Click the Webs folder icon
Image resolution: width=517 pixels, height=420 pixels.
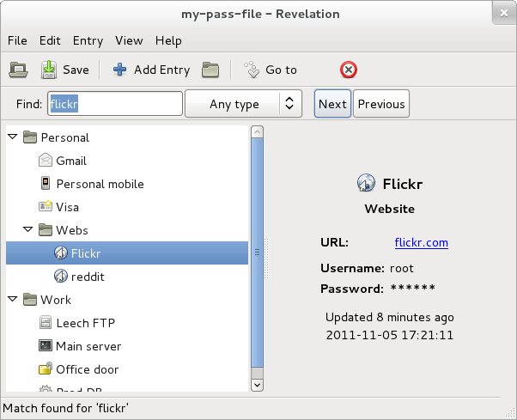coord(46,230)
